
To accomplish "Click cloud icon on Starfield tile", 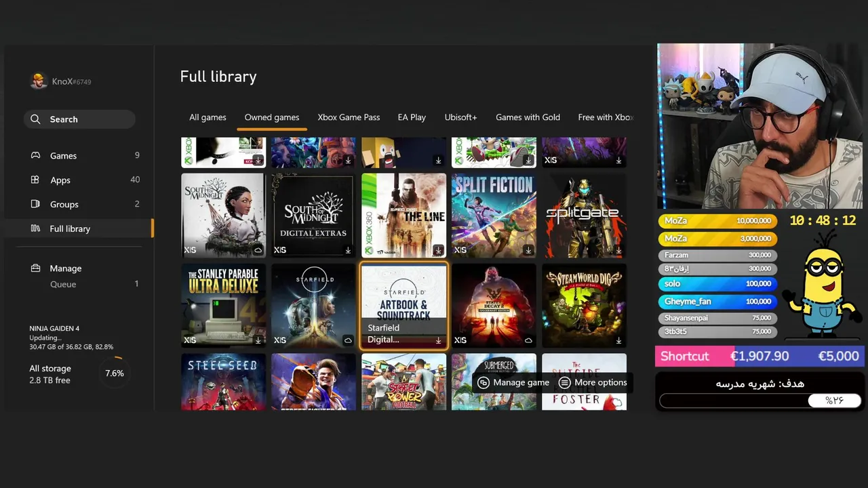I will (348, 340).
